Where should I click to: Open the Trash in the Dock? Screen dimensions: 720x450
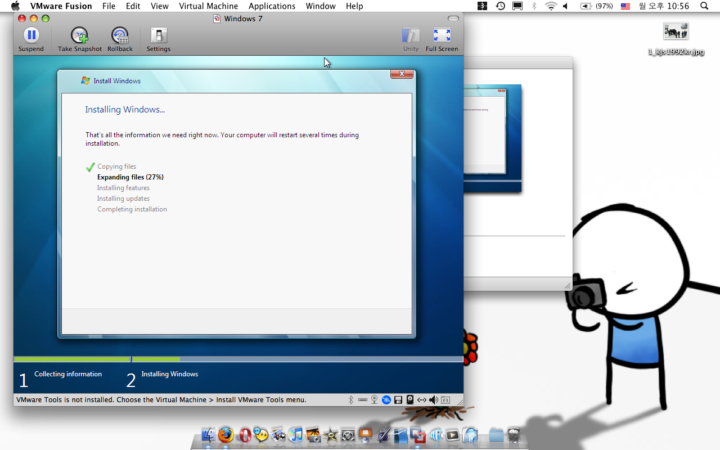coord(513,434)
